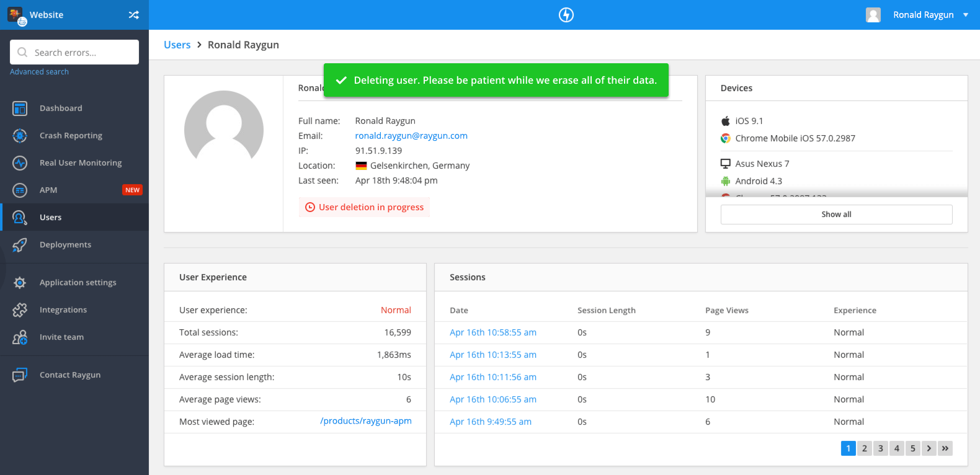Viewport: 980px width, 475px height.
Task: Open the ronald.raygun@raygun.com email link
Action: point(411,136)
